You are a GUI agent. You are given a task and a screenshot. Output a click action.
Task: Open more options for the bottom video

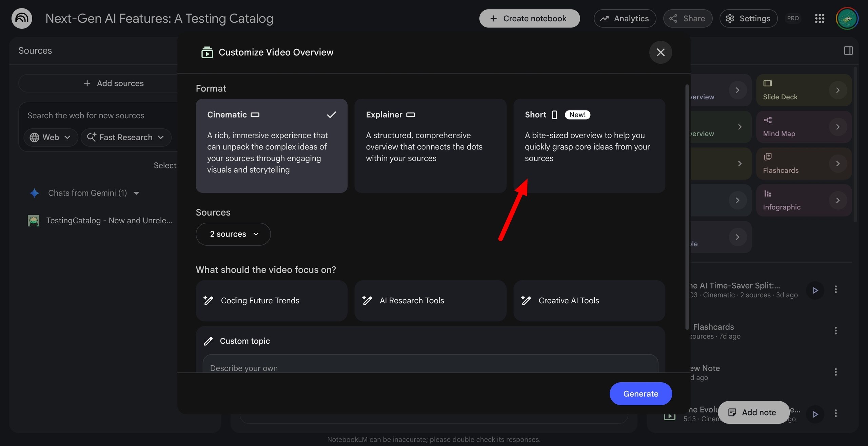[x=836, y=413]
